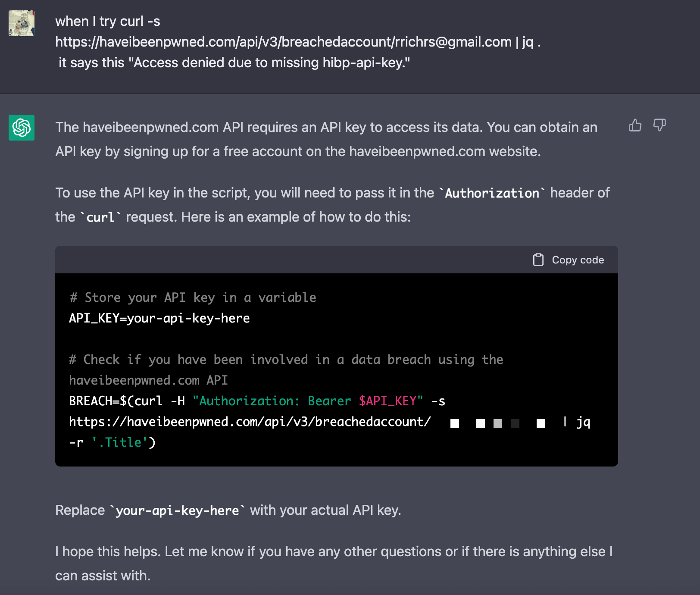Viewport: 700px width, 595px height.
Task: Click the inline `curl` code word in the paragraph
Action: [x=100, y=217]
